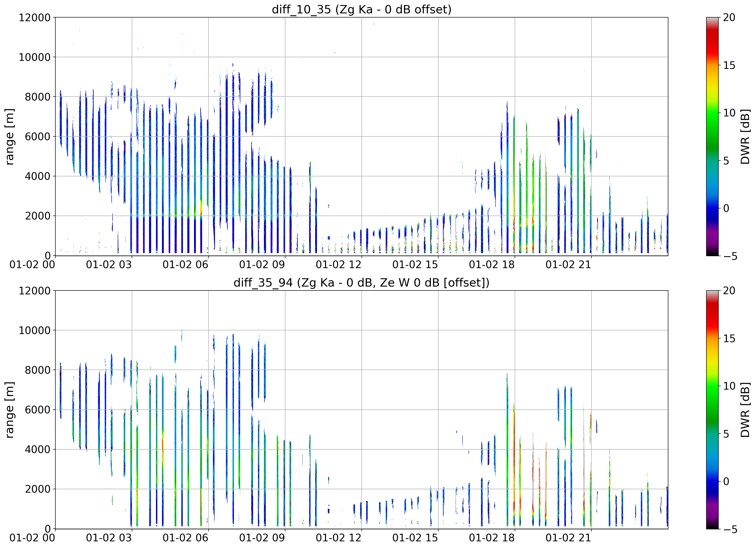
Task: Click the 5 tick on the top colorbar
Action: [x=726, y=160]
